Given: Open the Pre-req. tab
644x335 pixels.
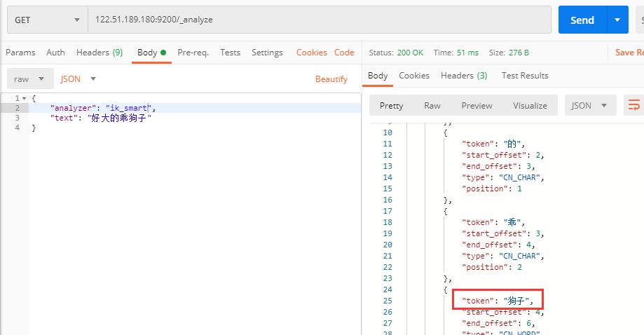Looking at the screenshot, I should 193,53.
